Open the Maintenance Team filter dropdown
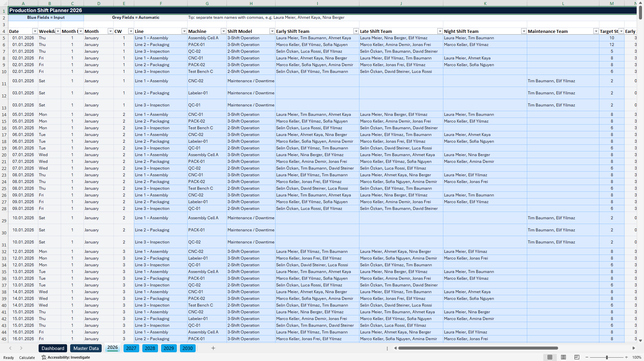 point(596,31)
